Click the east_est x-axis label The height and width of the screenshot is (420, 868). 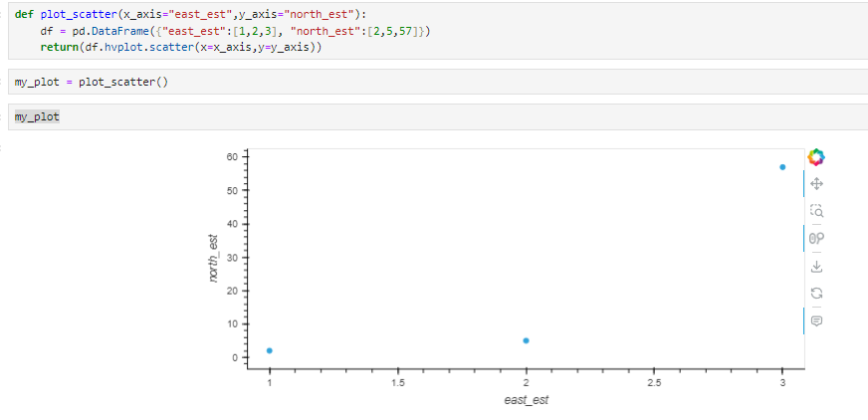[x=526, y=400]
